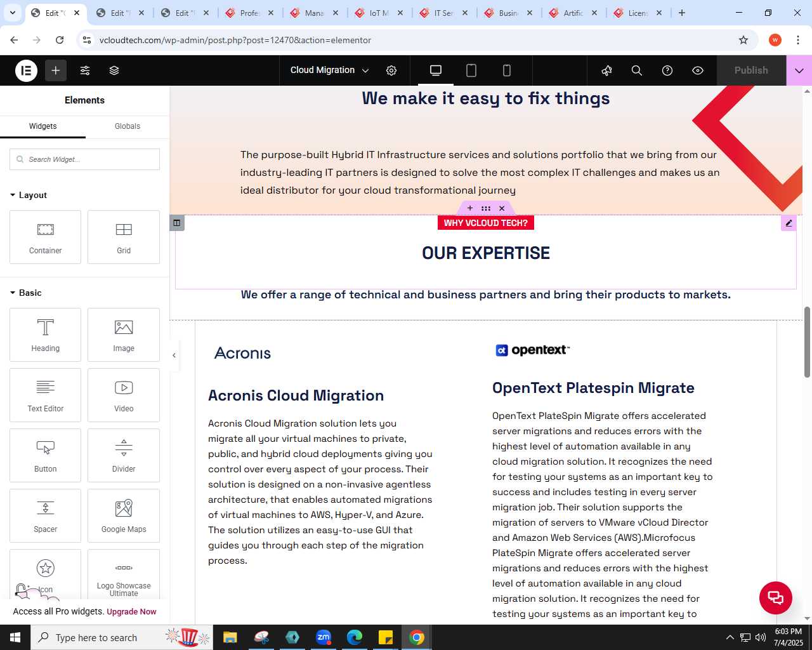Select the Spacer widget
The image size is (812, 650).
45,515
